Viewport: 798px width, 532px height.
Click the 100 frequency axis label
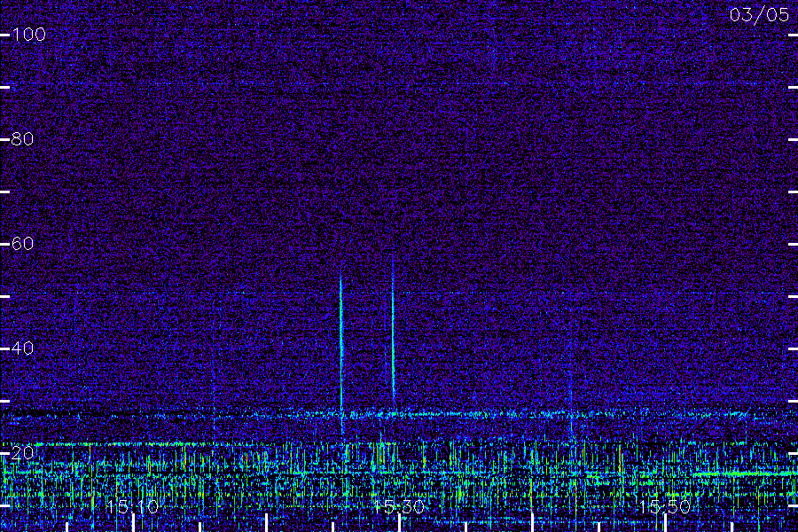coord(28,35)
